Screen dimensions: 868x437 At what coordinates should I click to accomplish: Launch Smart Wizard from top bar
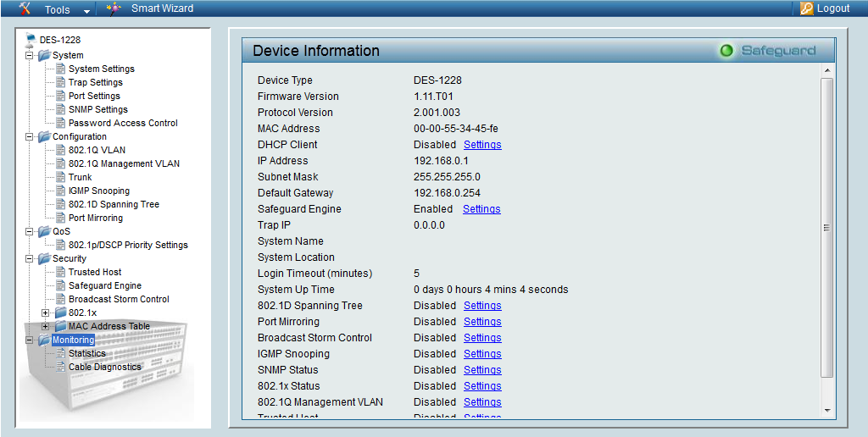tap(162, 8)
